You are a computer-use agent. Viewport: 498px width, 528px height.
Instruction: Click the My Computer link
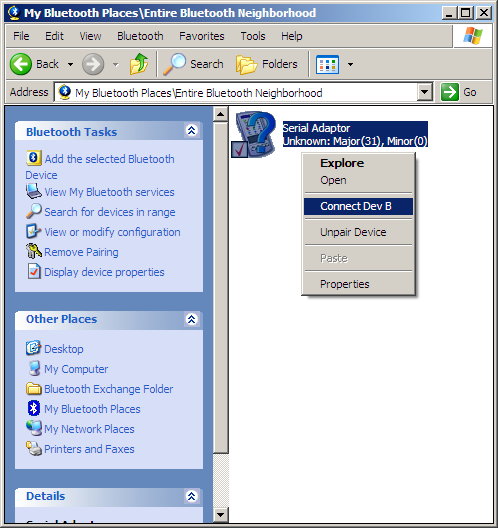point(76,369)
